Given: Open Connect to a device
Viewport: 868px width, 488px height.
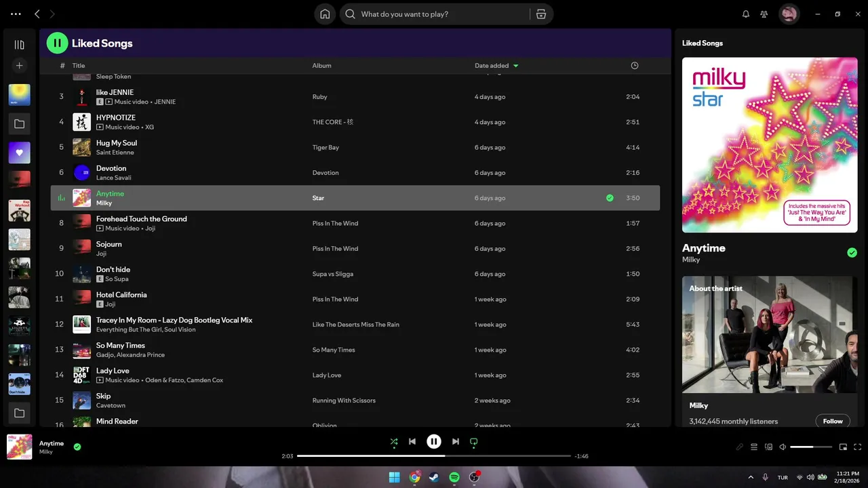Looking at the screenshot, I should click(x=768, y=447).
